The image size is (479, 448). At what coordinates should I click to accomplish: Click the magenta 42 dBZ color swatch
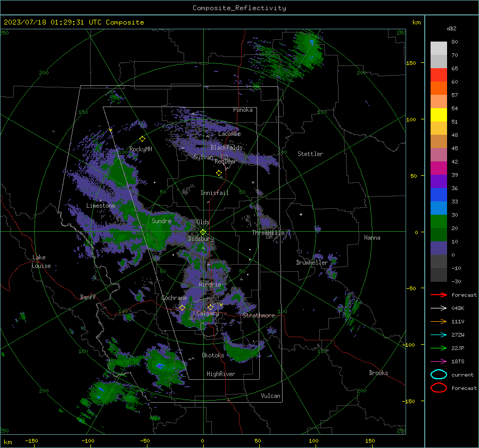pos(439,168)
